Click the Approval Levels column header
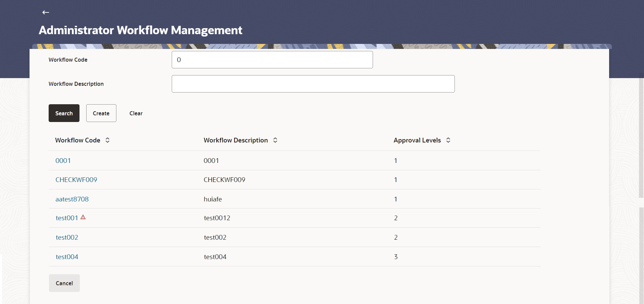 417,140
